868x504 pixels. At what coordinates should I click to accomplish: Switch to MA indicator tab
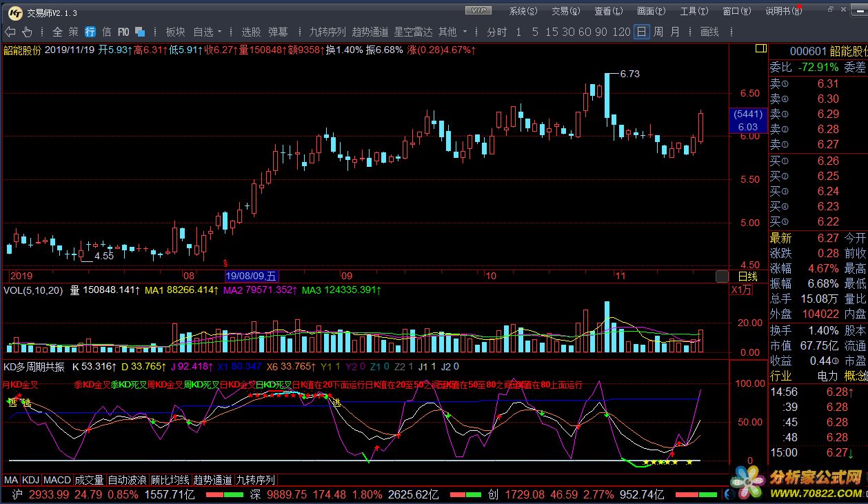click(11, 480)
